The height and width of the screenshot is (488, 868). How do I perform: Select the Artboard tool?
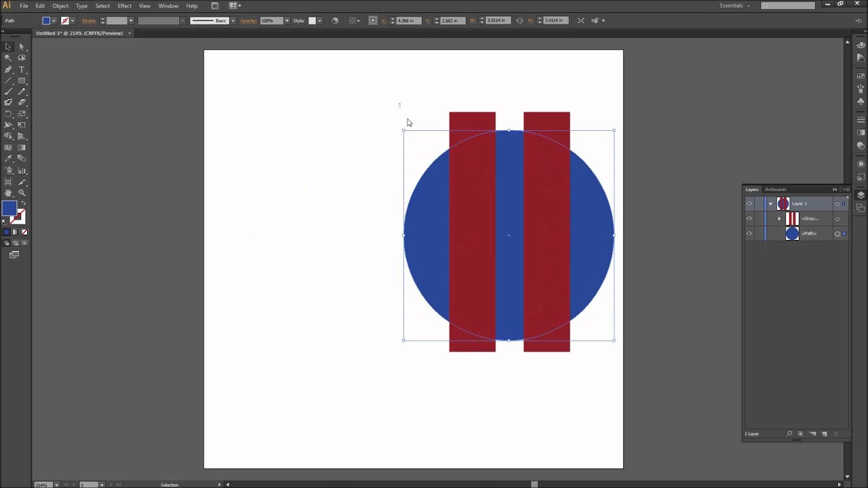[x=8, y=182]
